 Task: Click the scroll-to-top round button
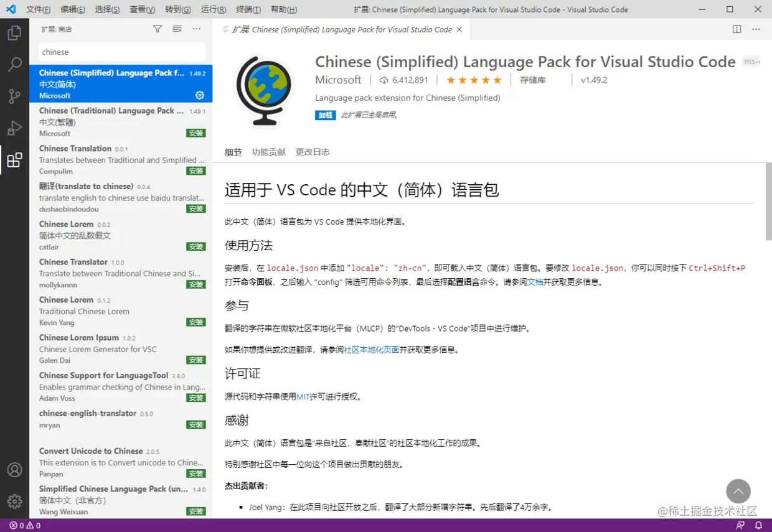738,492
